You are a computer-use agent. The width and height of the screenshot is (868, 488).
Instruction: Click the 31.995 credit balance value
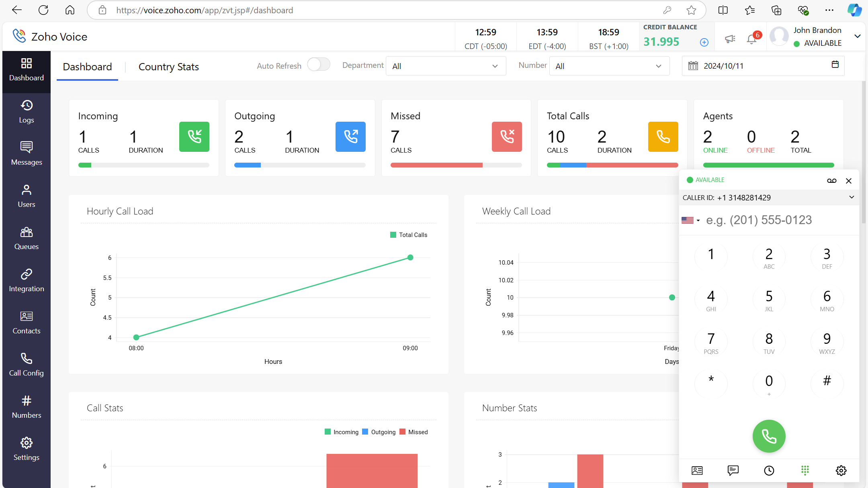coord(661,42)
